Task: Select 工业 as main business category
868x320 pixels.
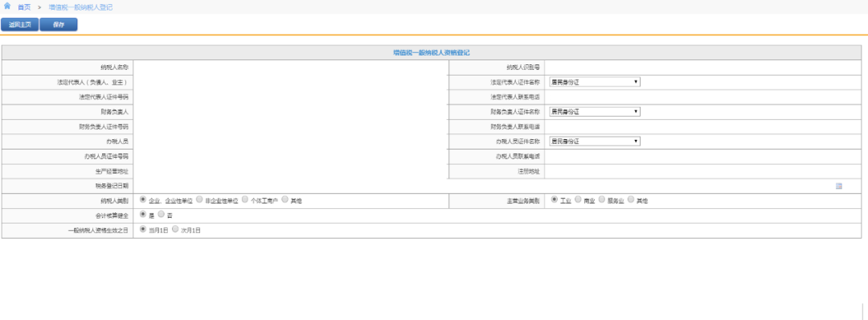Action: tap(554, 199)
